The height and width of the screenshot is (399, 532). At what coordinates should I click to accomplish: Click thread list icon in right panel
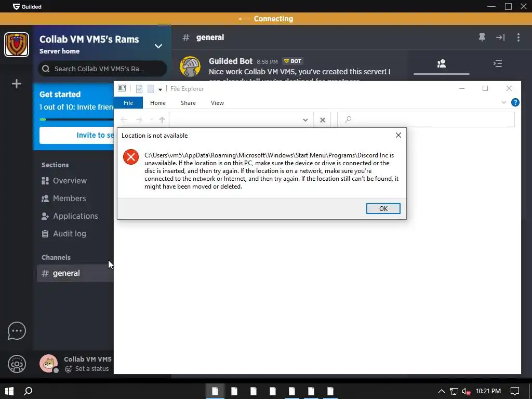pos(497,63)
